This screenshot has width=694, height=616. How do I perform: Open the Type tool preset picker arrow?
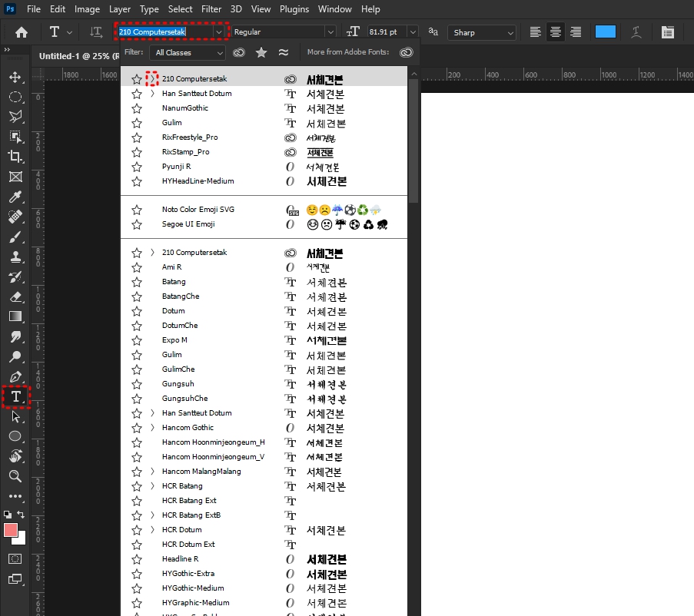[x=69, y=32]
